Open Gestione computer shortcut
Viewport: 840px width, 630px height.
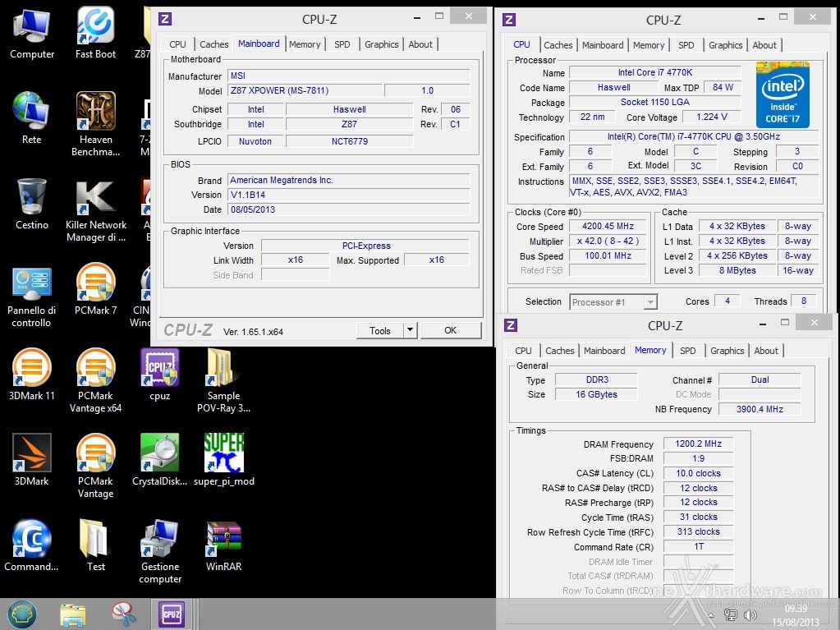coord(159,552)
